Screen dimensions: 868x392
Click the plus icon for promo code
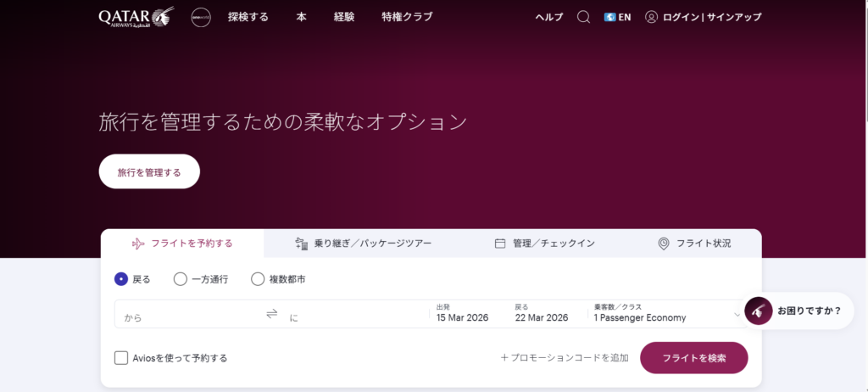pos(504,358)
